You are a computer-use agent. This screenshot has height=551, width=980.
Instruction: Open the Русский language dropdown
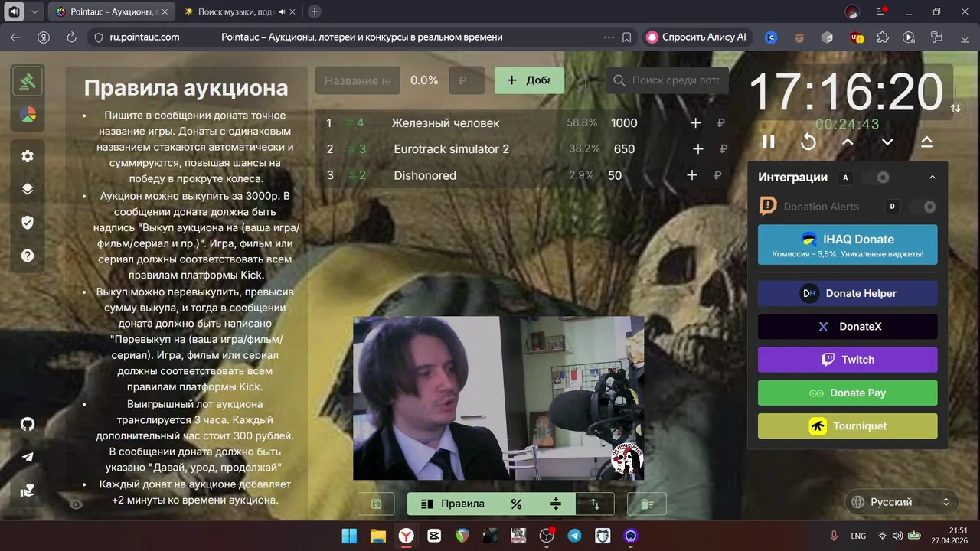[x=902, y=502]
